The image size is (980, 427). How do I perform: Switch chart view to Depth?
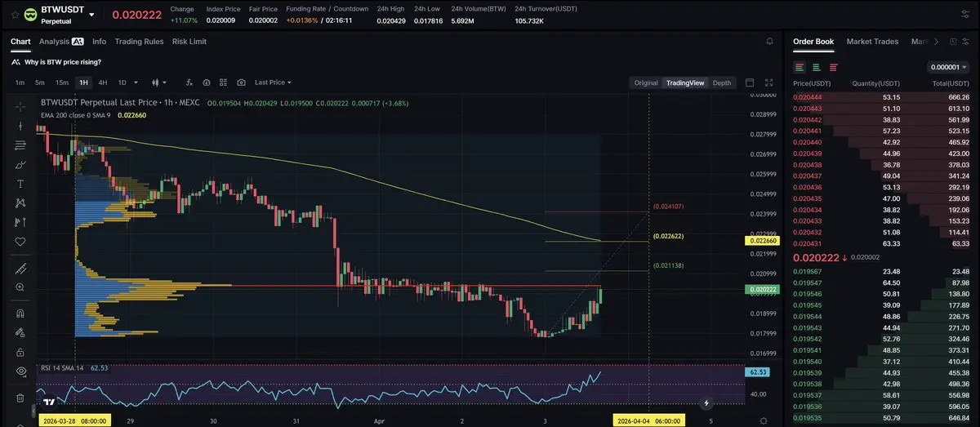click(722, 82)
